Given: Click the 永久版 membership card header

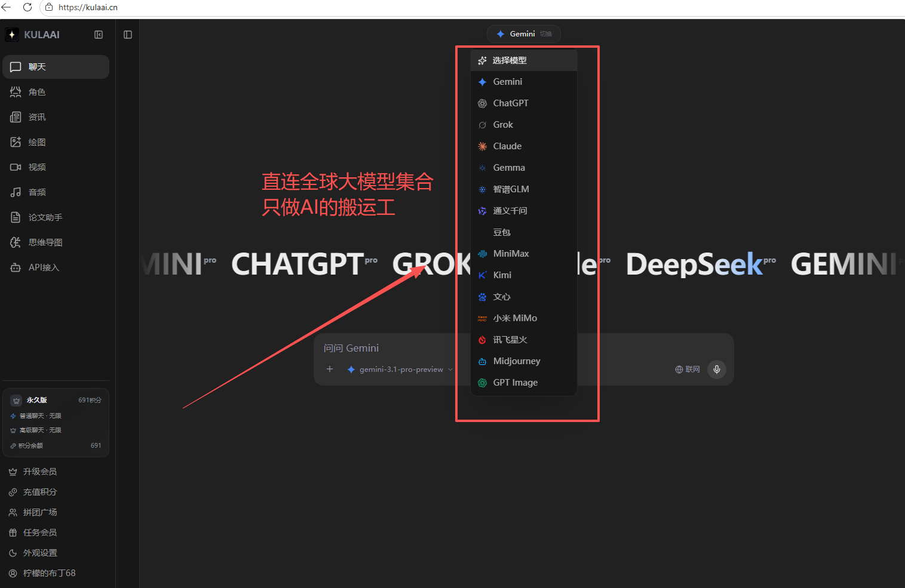Looking at the screenshot, I should [56, 400].
